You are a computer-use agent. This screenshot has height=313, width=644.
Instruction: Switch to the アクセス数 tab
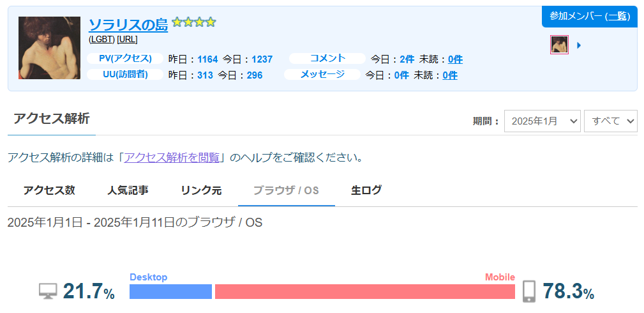[49, 190]
